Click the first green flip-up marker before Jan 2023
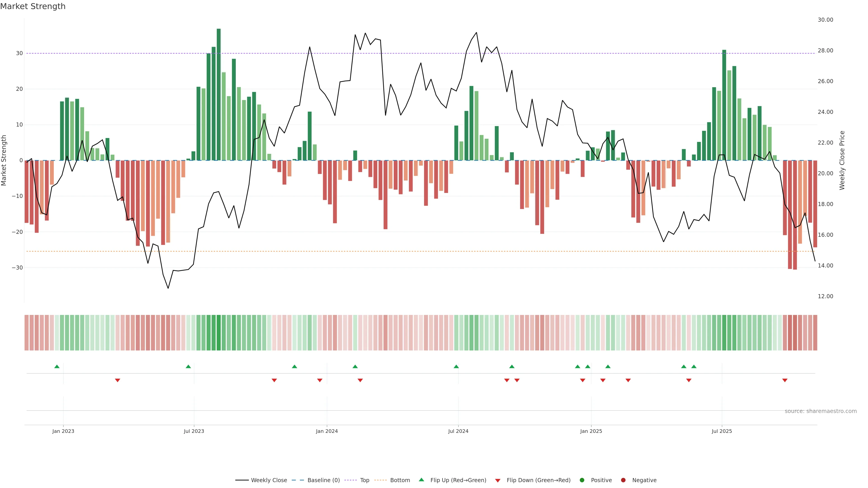868x488 pixels. coord(57,366)
